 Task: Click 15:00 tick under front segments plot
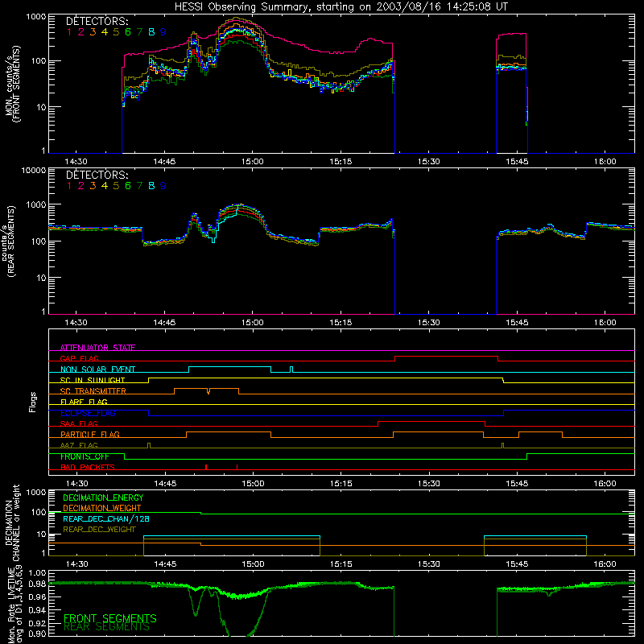tap(252, 162)
